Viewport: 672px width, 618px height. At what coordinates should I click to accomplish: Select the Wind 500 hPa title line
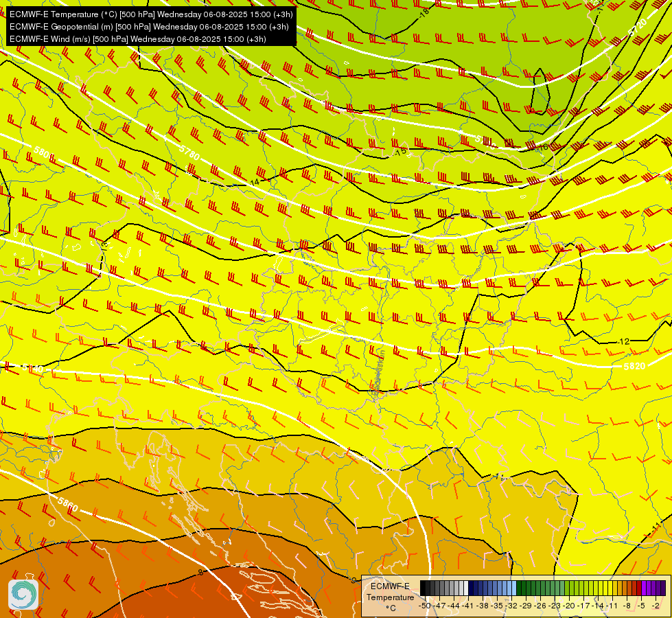137,39
